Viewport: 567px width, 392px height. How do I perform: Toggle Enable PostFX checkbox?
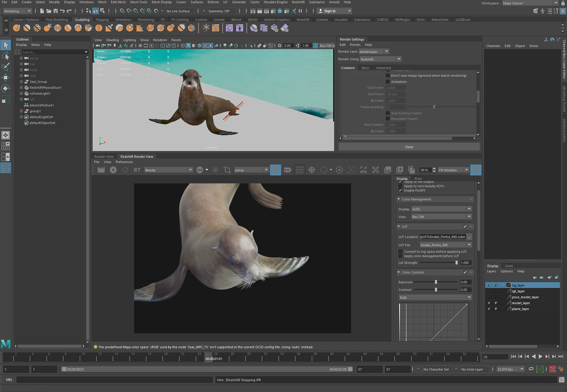(400, 190)
